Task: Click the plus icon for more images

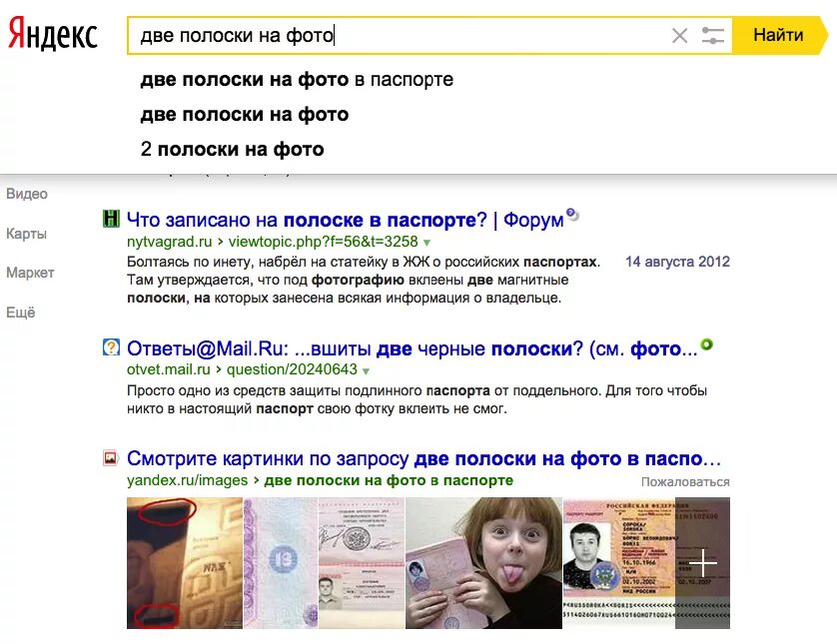Action: 702,563
